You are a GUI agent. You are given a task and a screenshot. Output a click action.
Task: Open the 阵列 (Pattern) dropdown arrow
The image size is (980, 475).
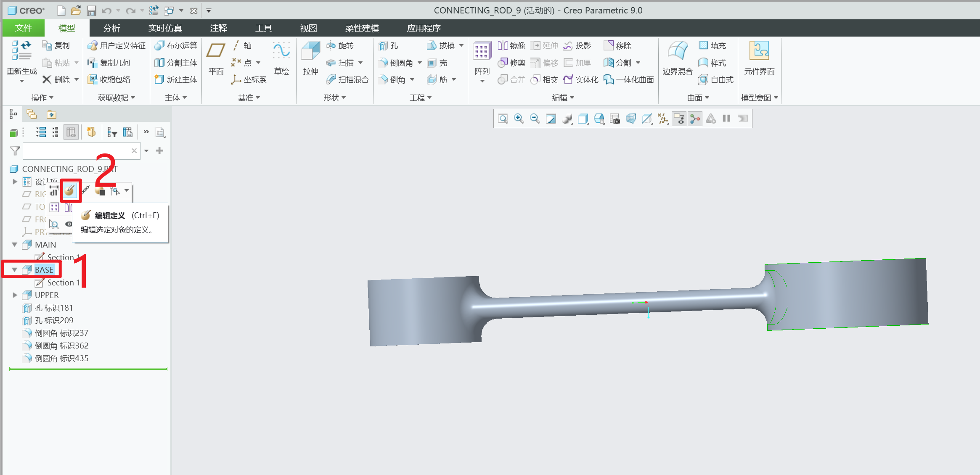click(482, 81)
